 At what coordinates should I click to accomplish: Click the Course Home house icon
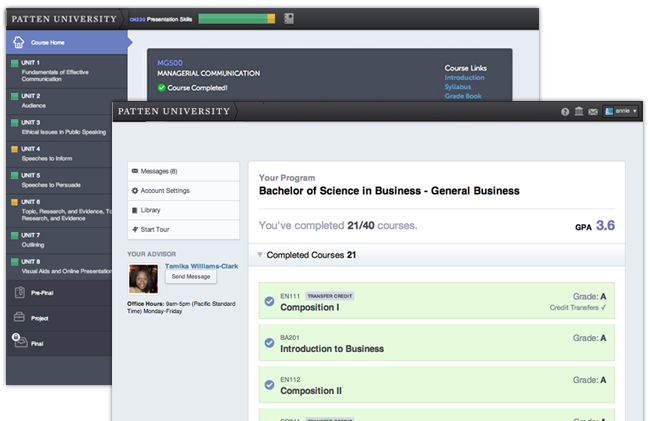tap(19, 42)
